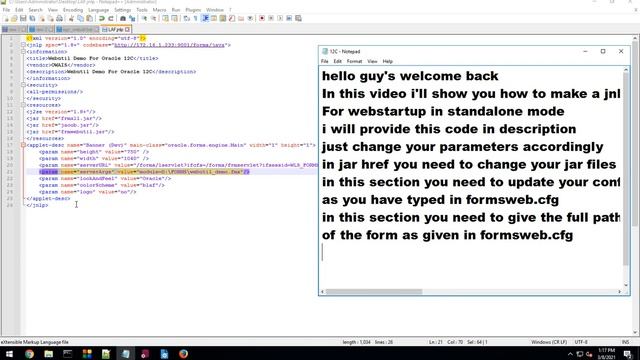
Task: Click the closing </jnlp> tag line
Action: click(x=37, y=205)
